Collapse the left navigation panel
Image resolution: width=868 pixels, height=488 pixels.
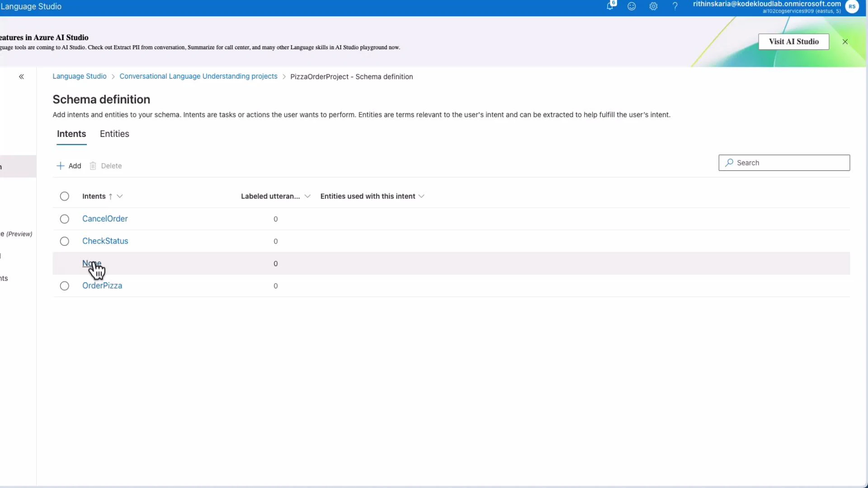(x=21, y=76)
